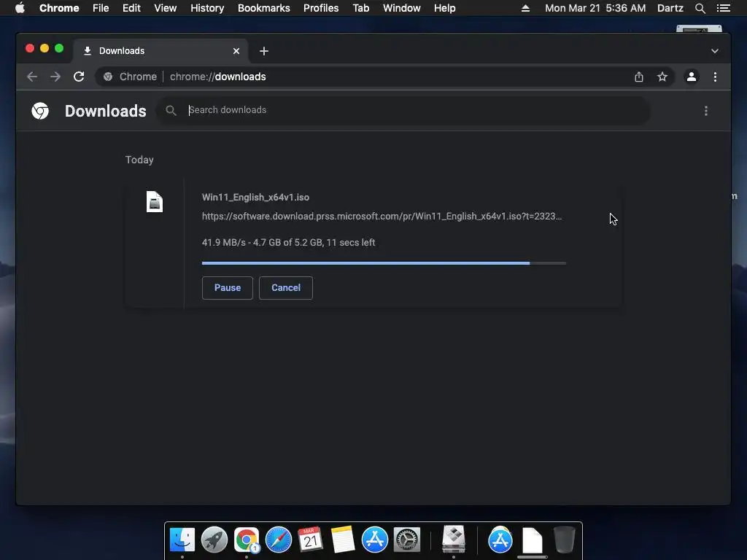
Task: Open the Trash in the Dock
Action: [x=564, y=540]
